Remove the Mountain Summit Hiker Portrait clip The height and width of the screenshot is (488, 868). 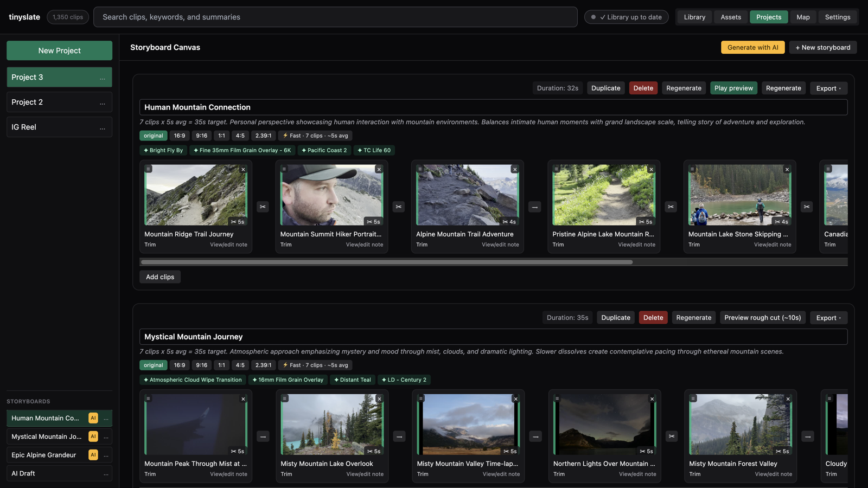point(379,169)
